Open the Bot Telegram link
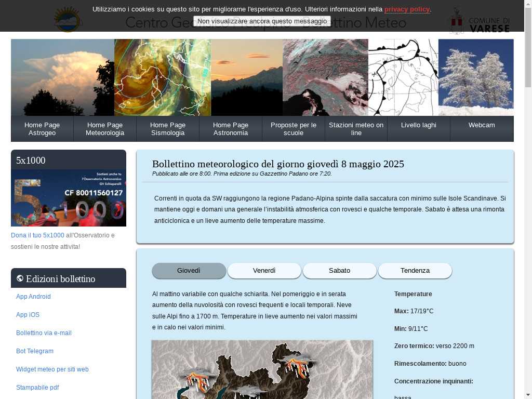532x399 pixels. click(x=35, y=351)
